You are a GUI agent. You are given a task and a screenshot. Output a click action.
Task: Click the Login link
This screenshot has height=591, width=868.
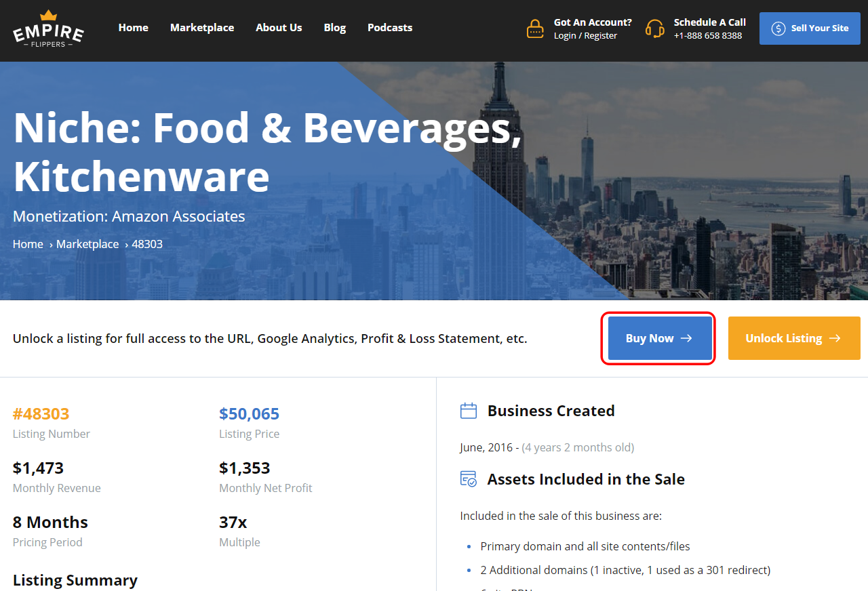(x=565, y=36)
